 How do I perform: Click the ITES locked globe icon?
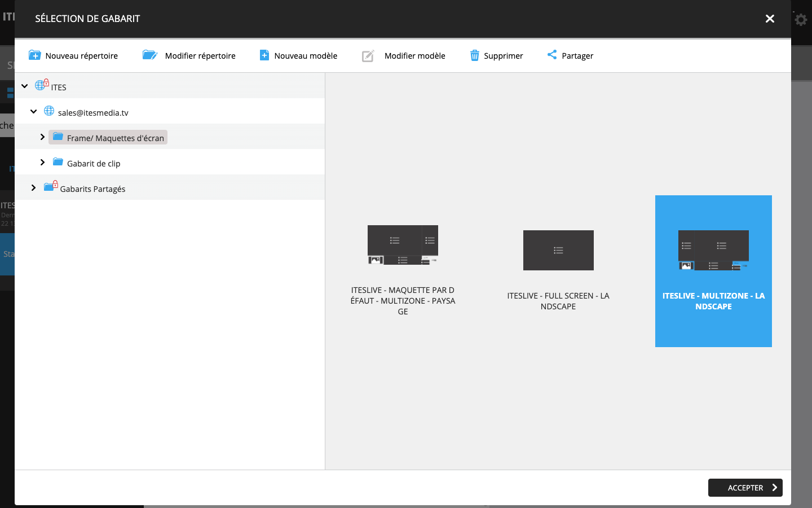tap(42, 85)
